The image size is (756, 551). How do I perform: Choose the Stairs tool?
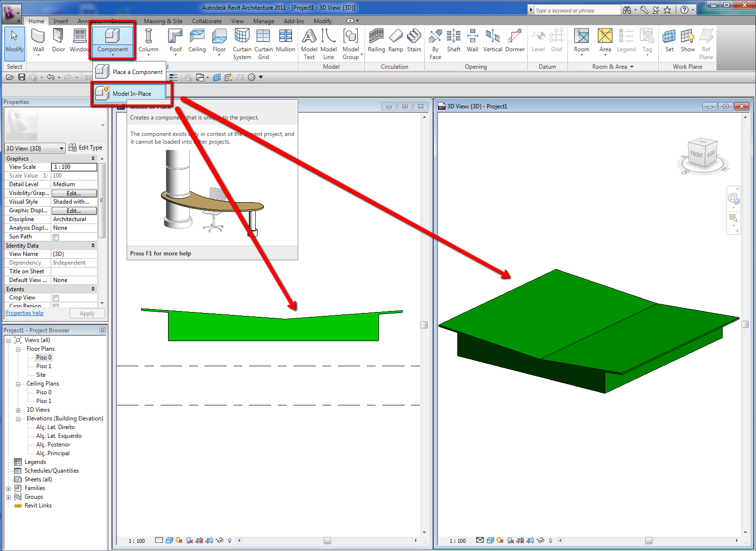pos(414,41)
